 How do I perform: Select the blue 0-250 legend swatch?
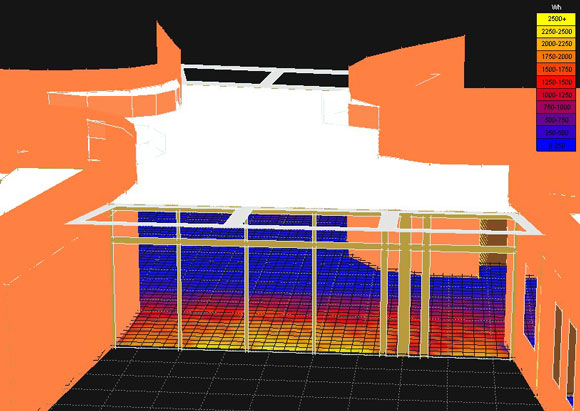(x=556, y=145)
